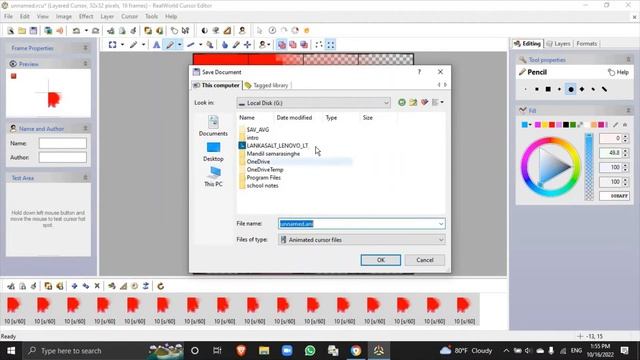Choose the rectangle selection tool icon

point(112,45)
